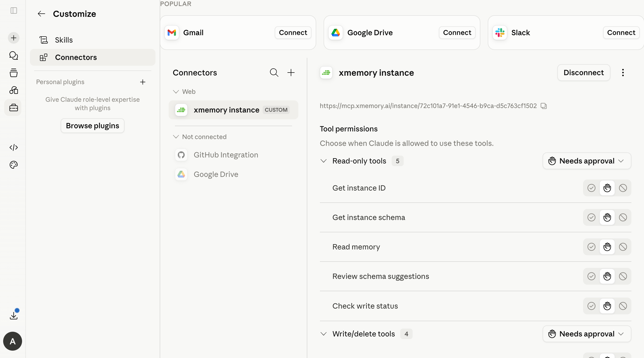Connect Google Drive popular card

tap(457, 33)
